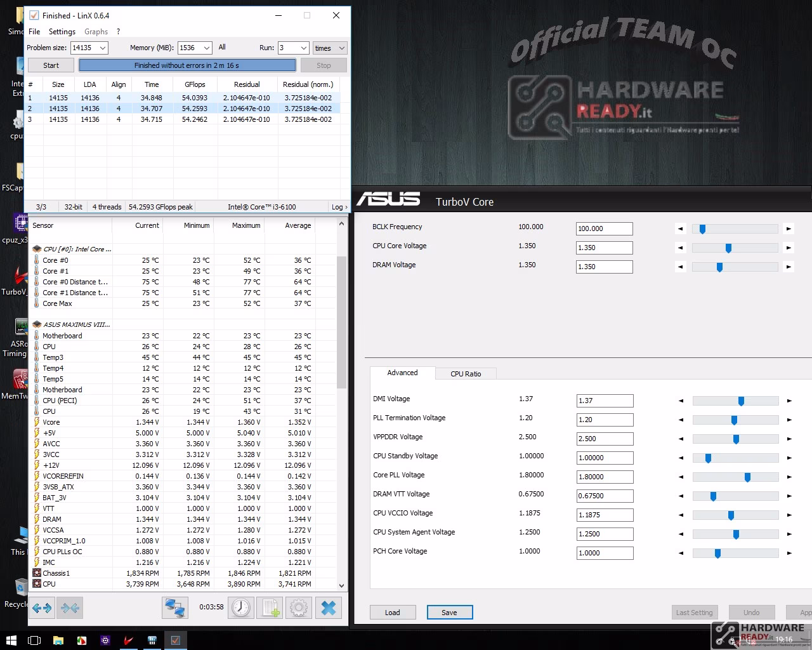
Task: Switch to the CPU Ratio tab
Action: pyautogui.click(x=466, y=374)
